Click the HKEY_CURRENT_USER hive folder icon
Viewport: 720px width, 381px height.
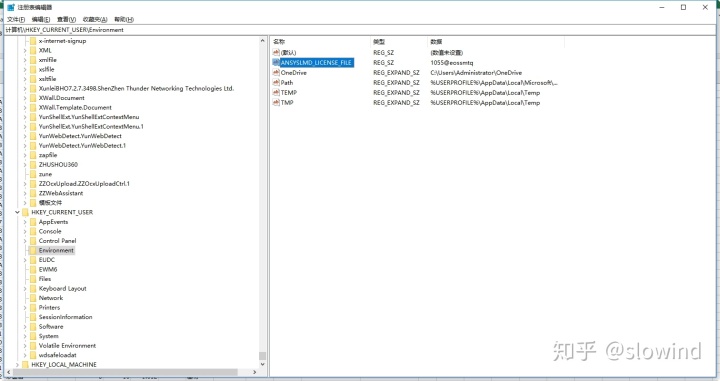(25, 212)
